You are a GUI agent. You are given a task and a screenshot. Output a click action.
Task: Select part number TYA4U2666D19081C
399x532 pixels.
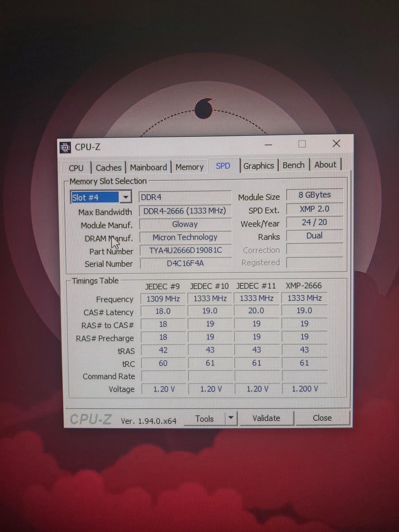pyautogui.click(x=185, y=250)
